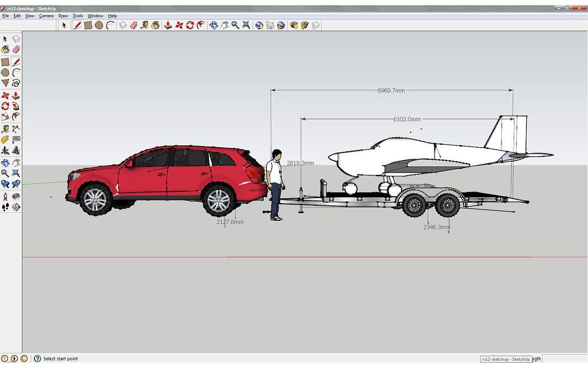The width and height of the screenshot is (588, 368).
Task: Open Get Models from 3D Warehouse
Action: pyautogui.click(x=294, y=25)
